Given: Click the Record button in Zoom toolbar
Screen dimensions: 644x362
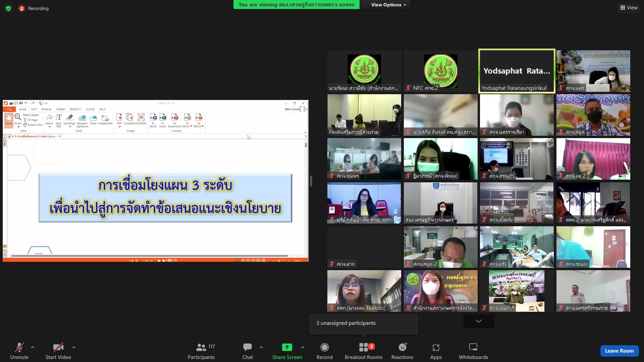Looking at the screenshot, I should [x=324, y=351].
